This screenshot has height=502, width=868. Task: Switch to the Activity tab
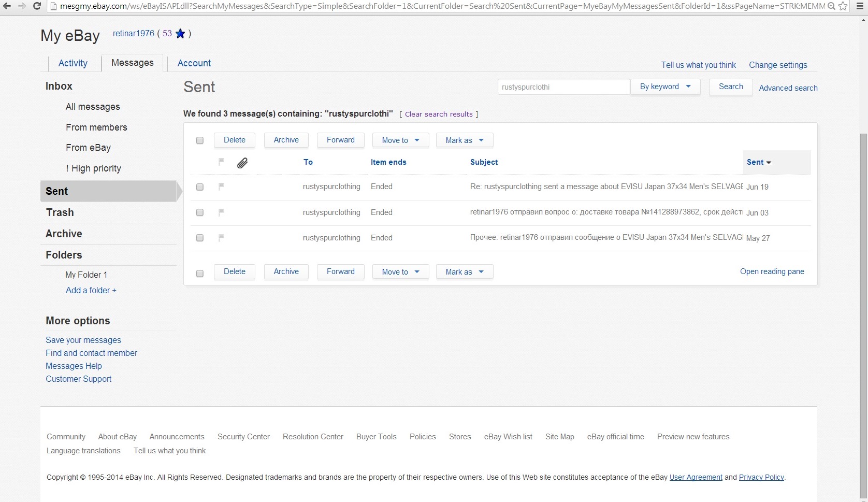(x=73, y=63)
